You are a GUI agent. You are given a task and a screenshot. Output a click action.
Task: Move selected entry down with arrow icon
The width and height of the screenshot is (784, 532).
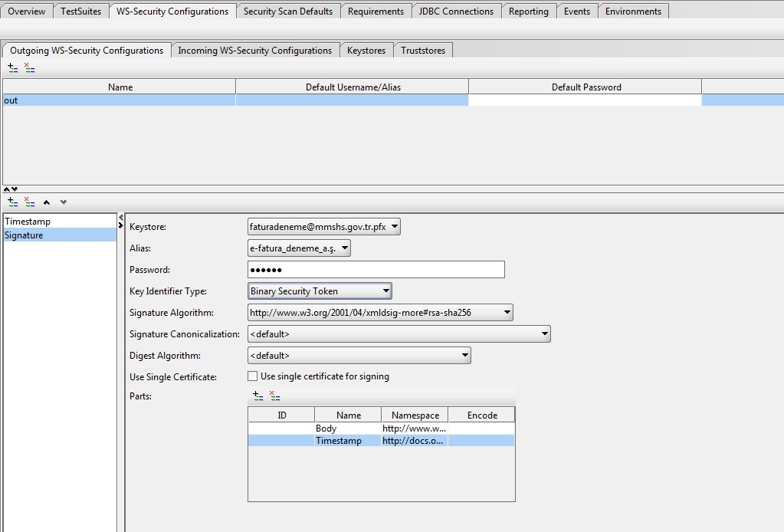(64, 202)
